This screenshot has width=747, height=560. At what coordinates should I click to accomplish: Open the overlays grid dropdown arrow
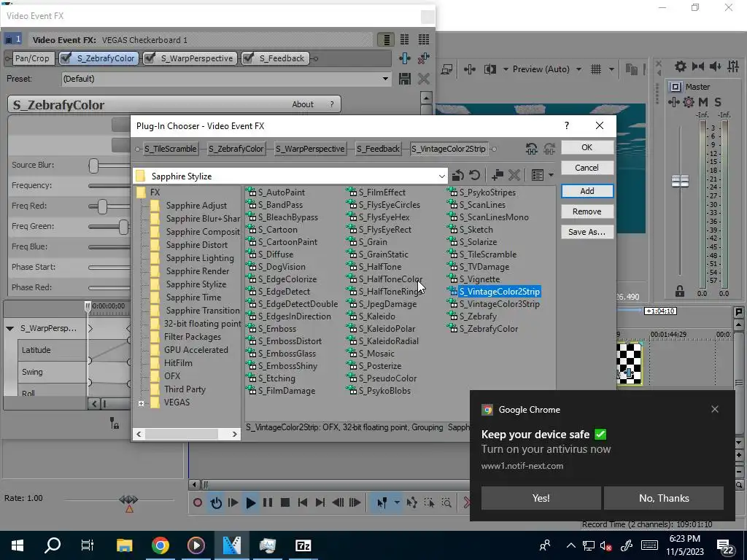click(611, 69)
